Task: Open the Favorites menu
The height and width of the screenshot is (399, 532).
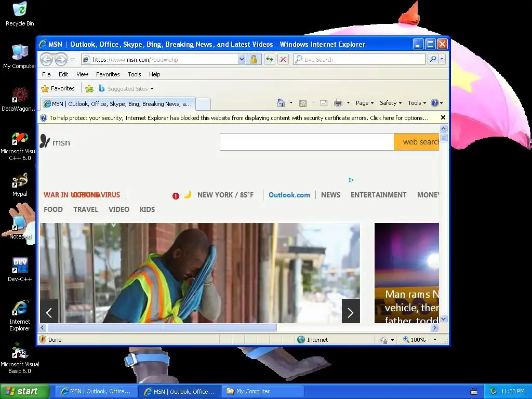Action: tap(108, 74)
